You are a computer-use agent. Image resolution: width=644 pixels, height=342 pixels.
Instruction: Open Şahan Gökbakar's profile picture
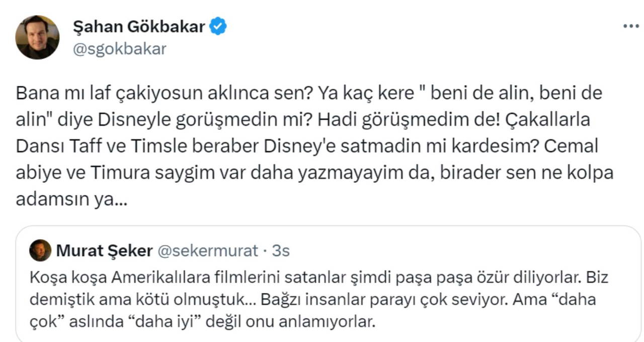pos(37,37)
